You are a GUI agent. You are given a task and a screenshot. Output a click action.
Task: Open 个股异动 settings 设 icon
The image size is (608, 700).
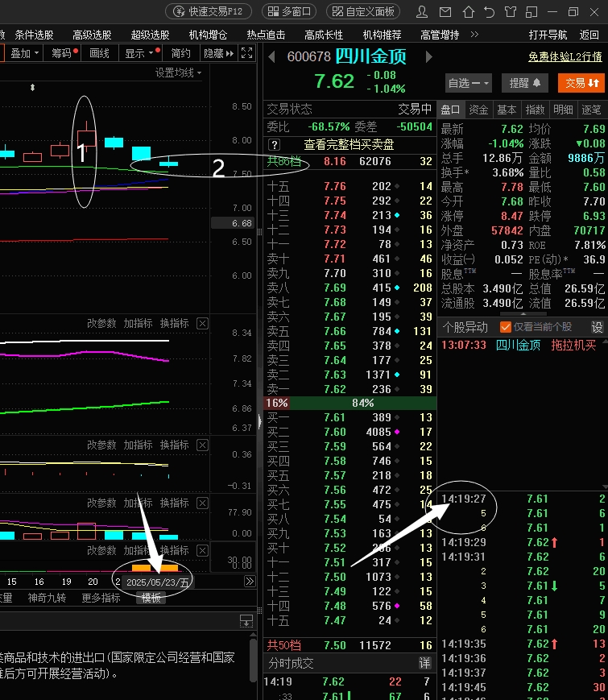tap(597, 327)
